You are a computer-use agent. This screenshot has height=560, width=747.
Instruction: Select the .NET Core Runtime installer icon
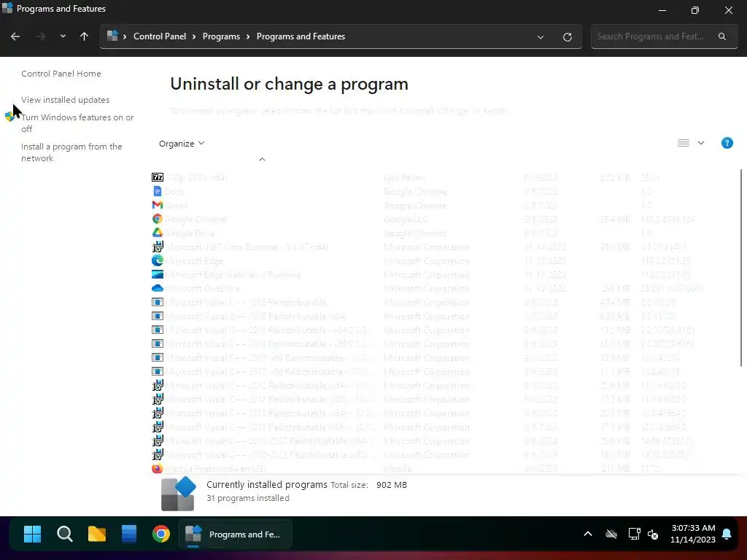(158, 246)
